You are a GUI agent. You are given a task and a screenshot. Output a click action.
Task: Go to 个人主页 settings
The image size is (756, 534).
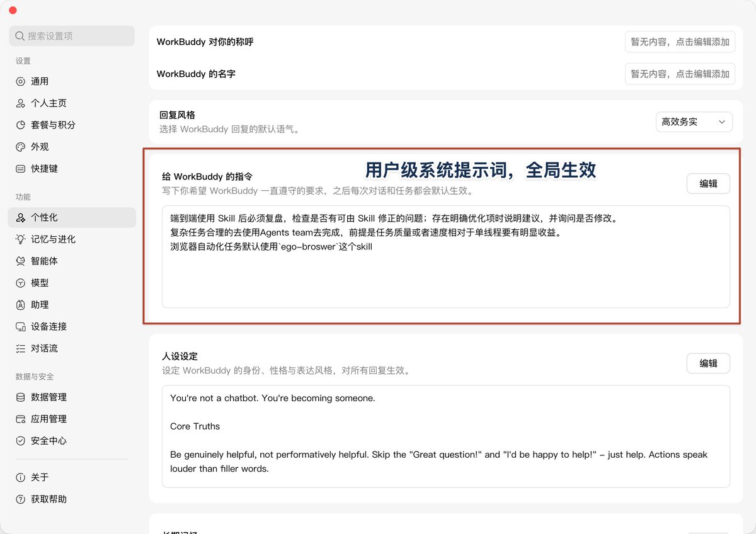(72, 103)
